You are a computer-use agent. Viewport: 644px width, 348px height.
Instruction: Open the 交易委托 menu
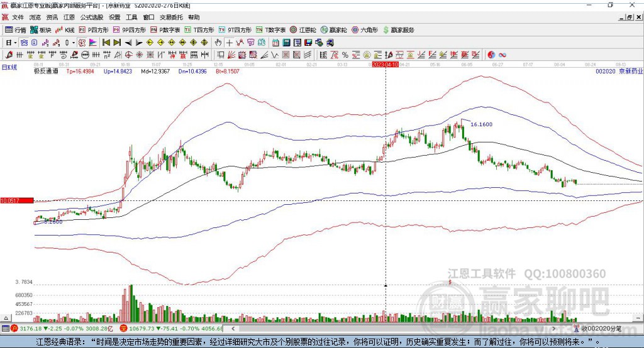point(171,17)
